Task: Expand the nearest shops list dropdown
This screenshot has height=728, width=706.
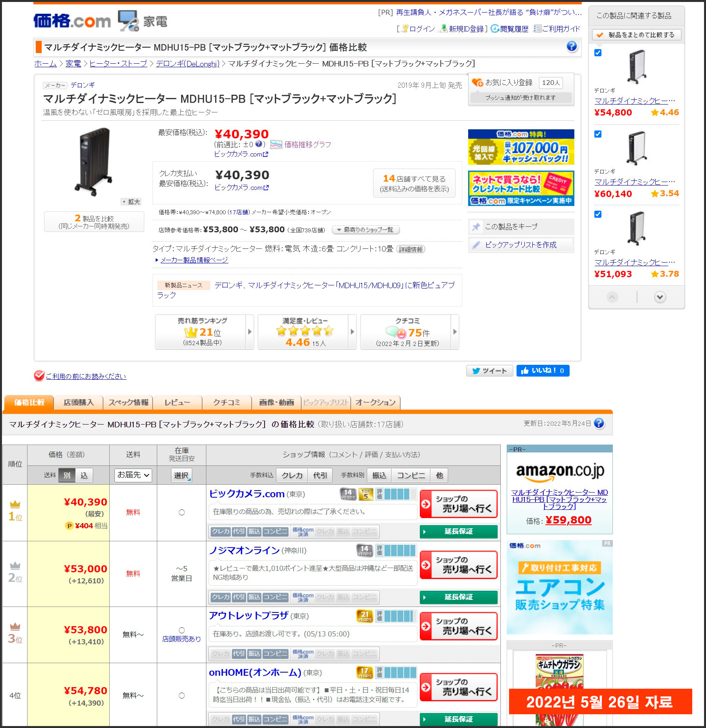Action: (x=366, y=230)
